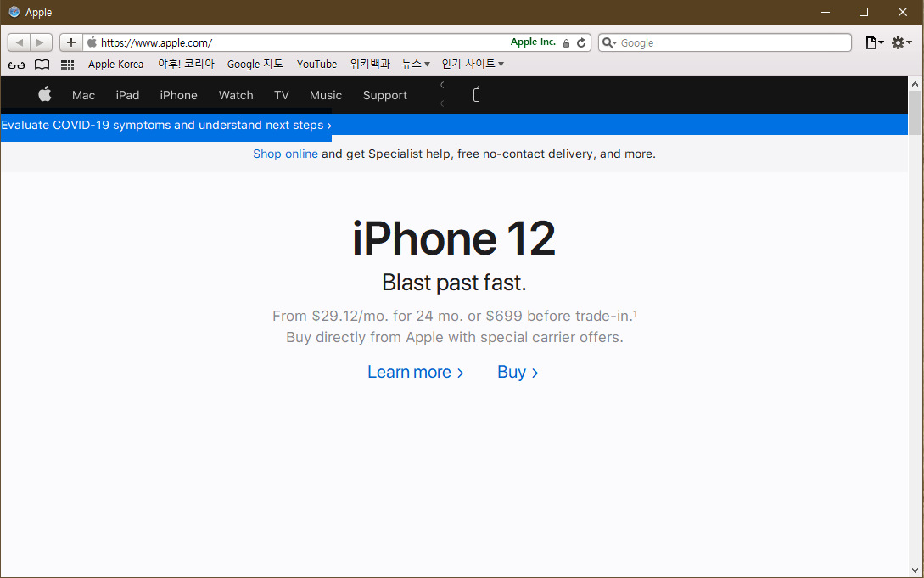Viewport: 924px width, 578px height.
Task: Open the page menu icon
Action: point(875,42)
